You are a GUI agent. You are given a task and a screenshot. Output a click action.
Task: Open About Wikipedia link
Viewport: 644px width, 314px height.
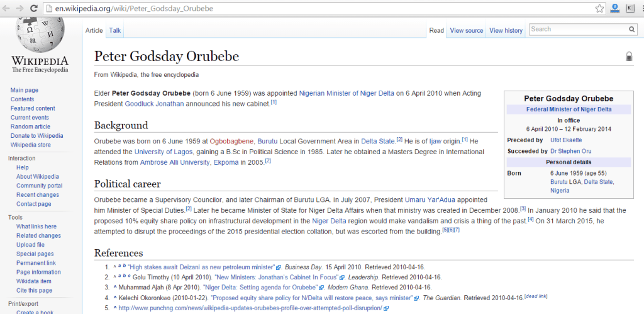pos(38,176)
